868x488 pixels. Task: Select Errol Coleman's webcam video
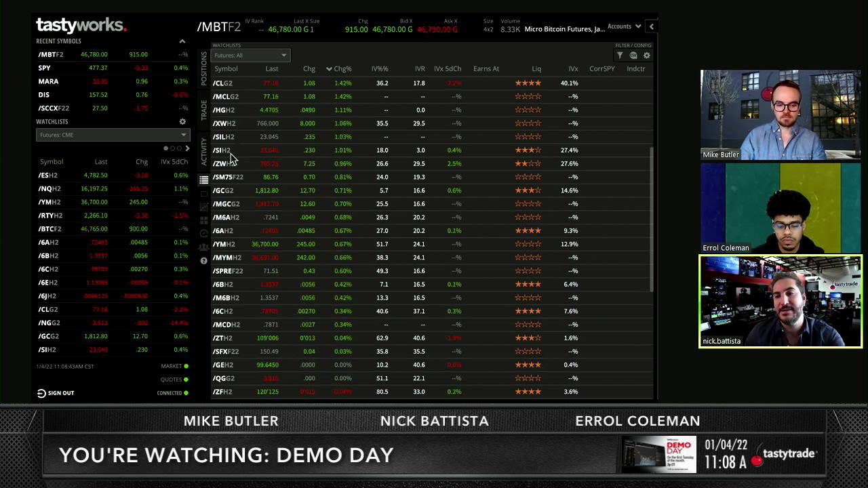781,208
